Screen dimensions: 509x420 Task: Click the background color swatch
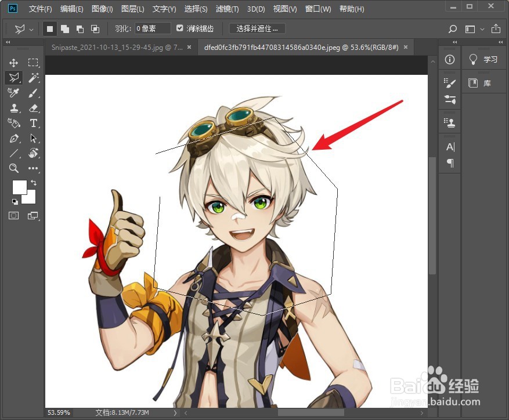(x=31, y=198)
